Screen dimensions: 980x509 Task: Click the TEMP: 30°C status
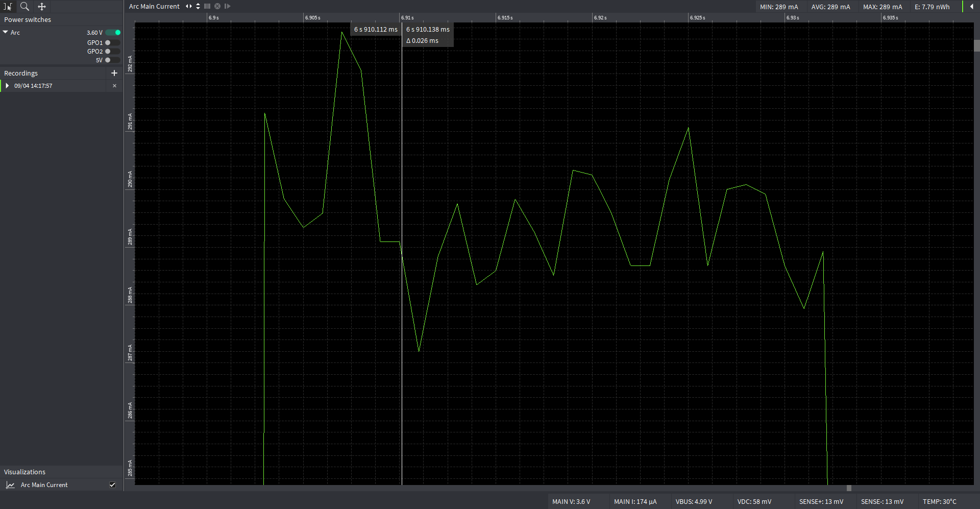pyautogui.click(x=939, y=502)
